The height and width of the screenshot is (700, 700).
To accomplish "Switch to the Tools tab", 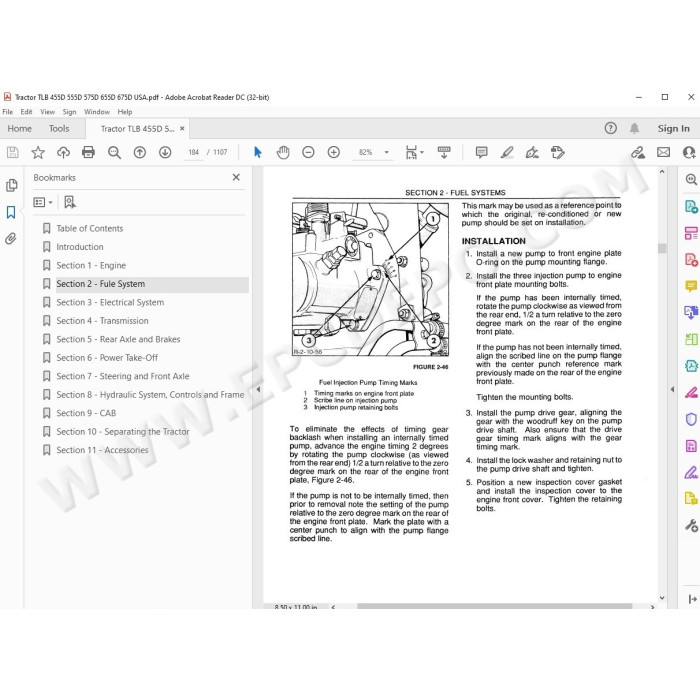I will click(59, 129).
